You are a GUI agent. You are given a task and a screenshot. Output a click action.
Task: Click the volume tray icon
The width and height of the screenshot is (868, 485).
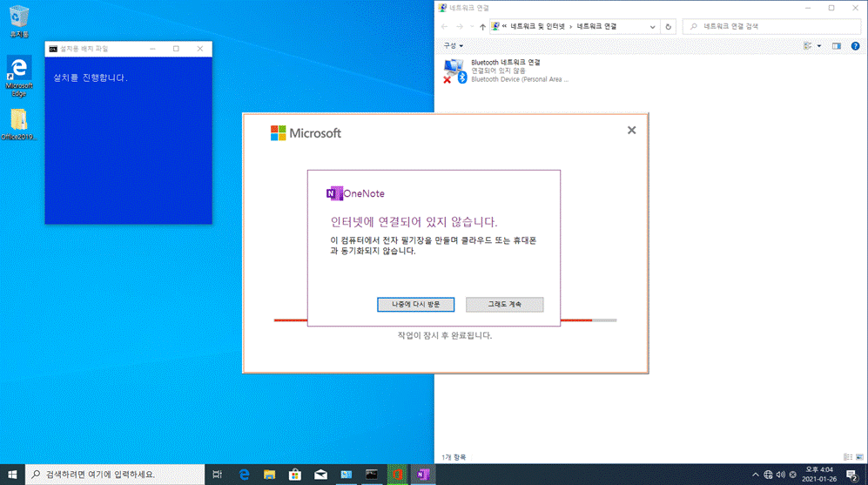[x=781, y=475]
